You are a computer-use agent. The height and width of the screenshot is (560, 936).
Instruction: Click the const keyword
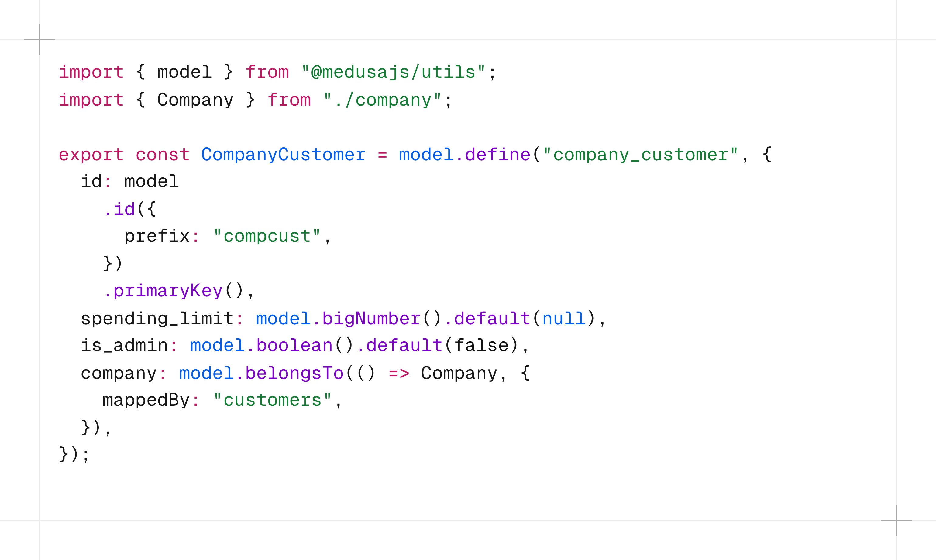[x=162, y=155]
